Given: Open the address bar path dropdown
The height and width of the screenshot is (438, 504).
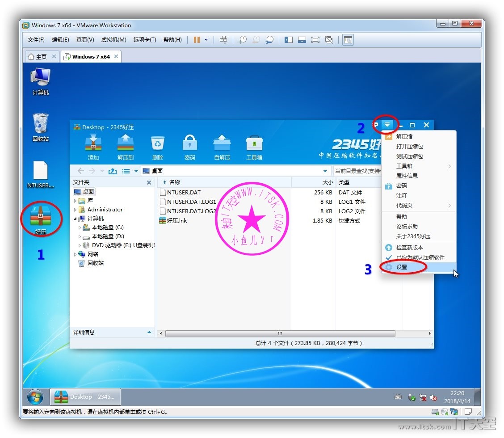Looking at the screenshot, I should point(325,171).
